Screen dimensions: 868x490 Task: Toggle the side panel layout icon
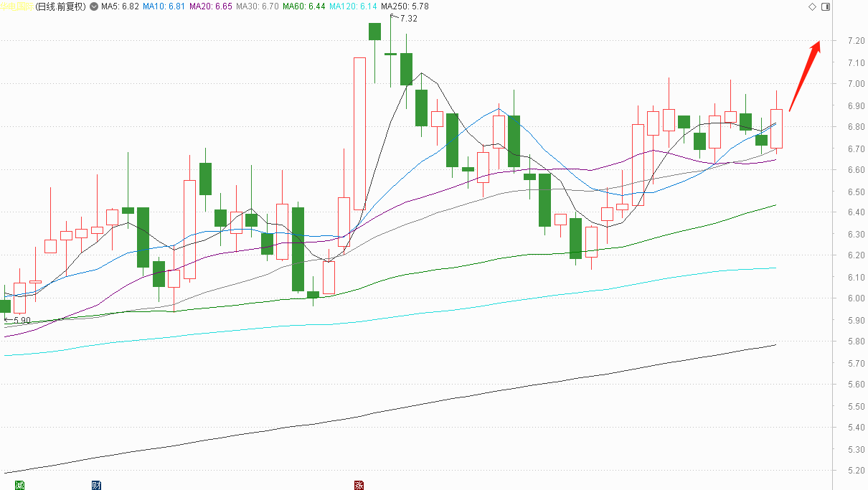825,6
